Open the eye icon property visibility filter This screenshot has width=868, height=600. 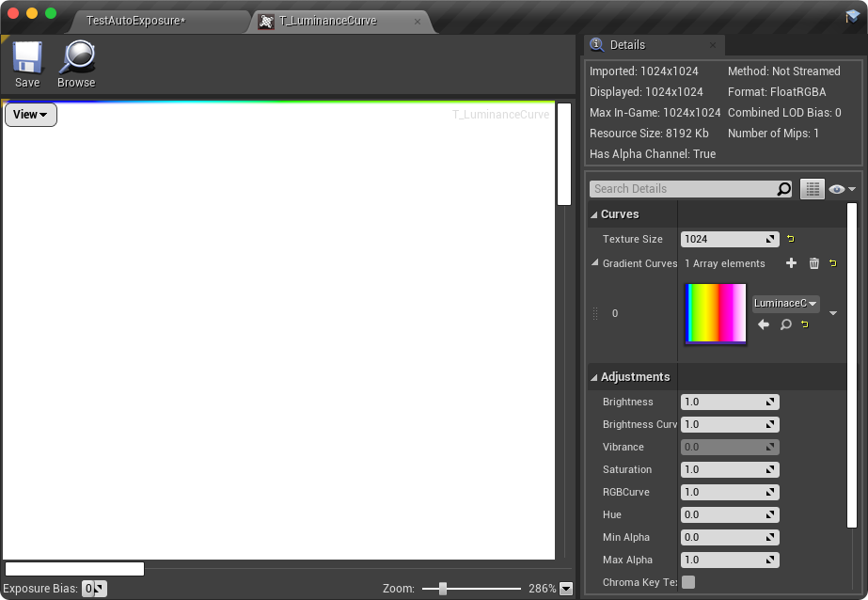pyautogui.click(x=837, y=188)
